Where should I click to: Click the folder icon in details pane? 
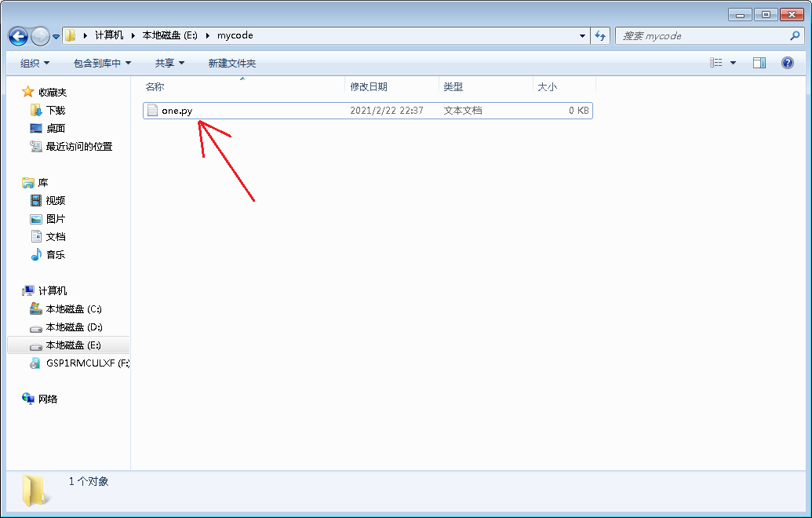(36, 490)
